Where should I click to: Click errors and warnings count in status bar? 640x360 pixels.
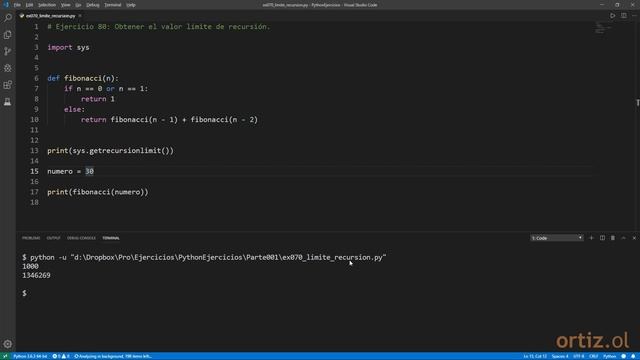coord(61,356)
